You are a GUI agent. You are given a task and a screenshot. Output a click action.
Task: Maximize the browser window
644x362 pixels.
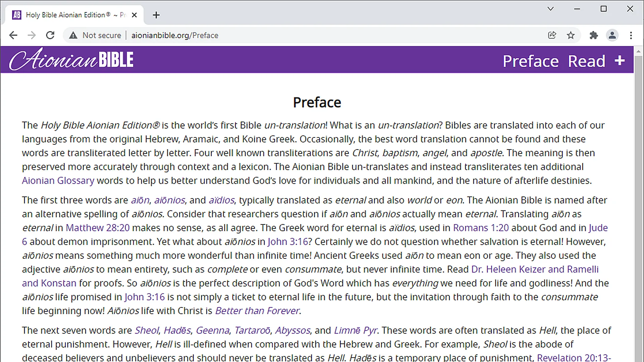pos(603,9)
